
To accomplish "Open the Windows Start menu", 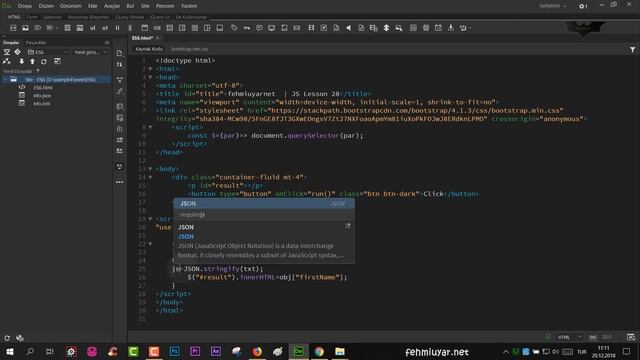I will (10, 351).
